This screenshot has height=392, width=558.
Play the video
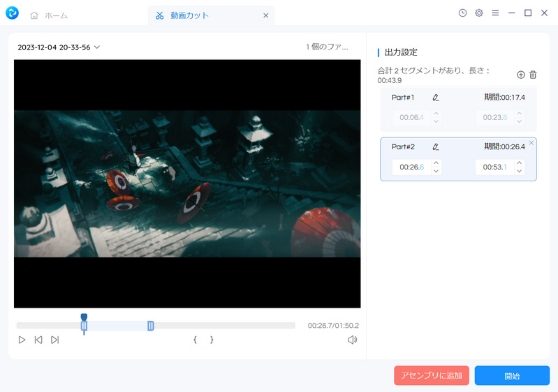tap(22, 340)
